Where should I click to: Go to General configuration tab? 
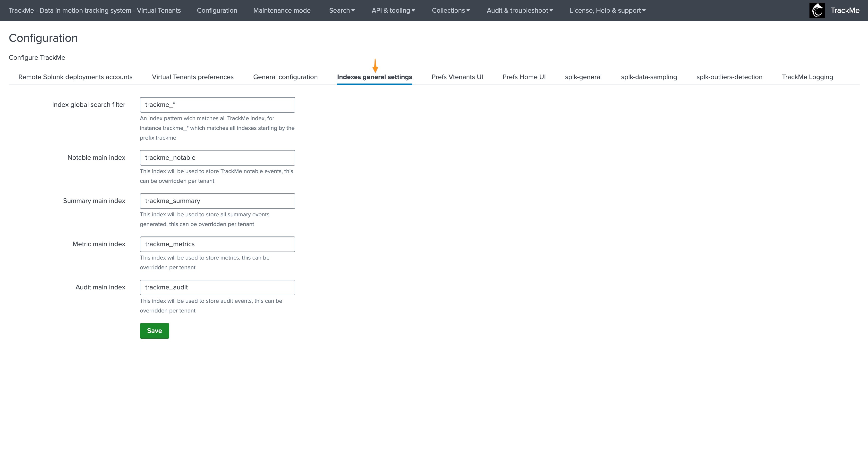[285, 77]
